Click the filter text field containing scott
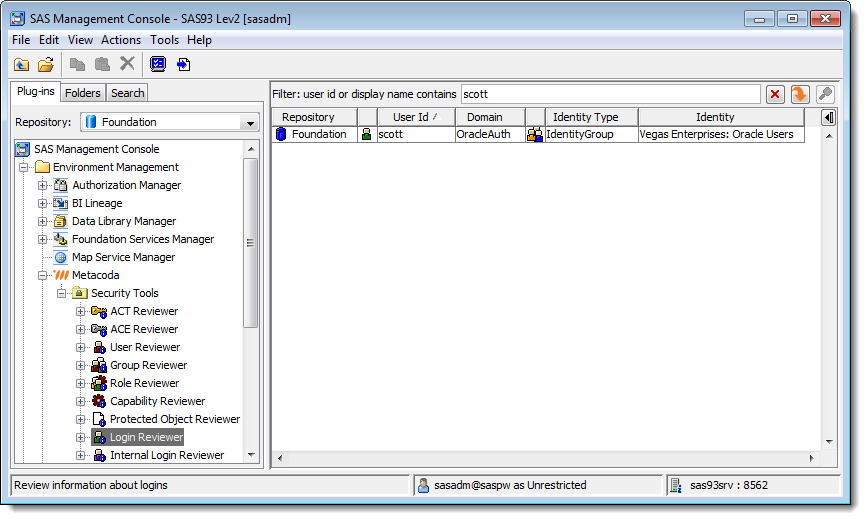The height and width of the screenshot is (520, 866). pos(611,94)
